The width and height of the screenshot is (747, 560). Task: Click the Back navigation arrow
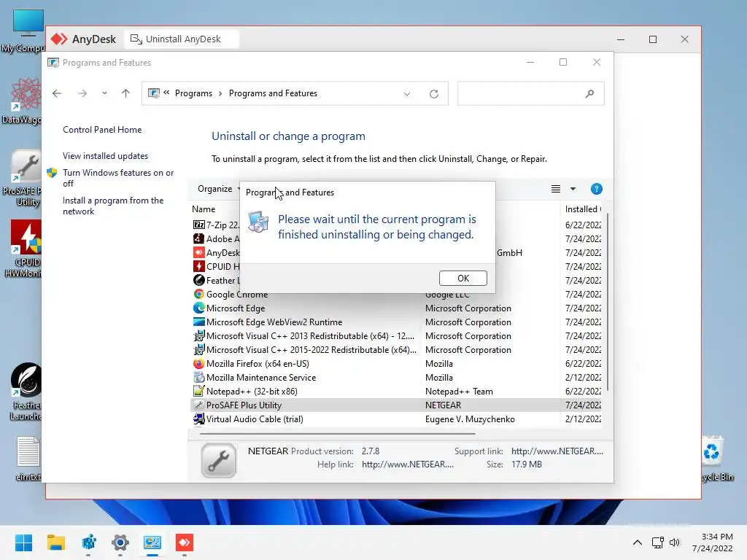point(57,93)
